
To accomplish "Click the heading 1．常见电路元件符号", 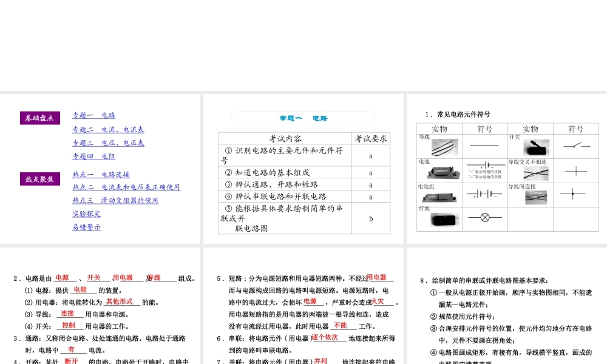I will point(457,115).
